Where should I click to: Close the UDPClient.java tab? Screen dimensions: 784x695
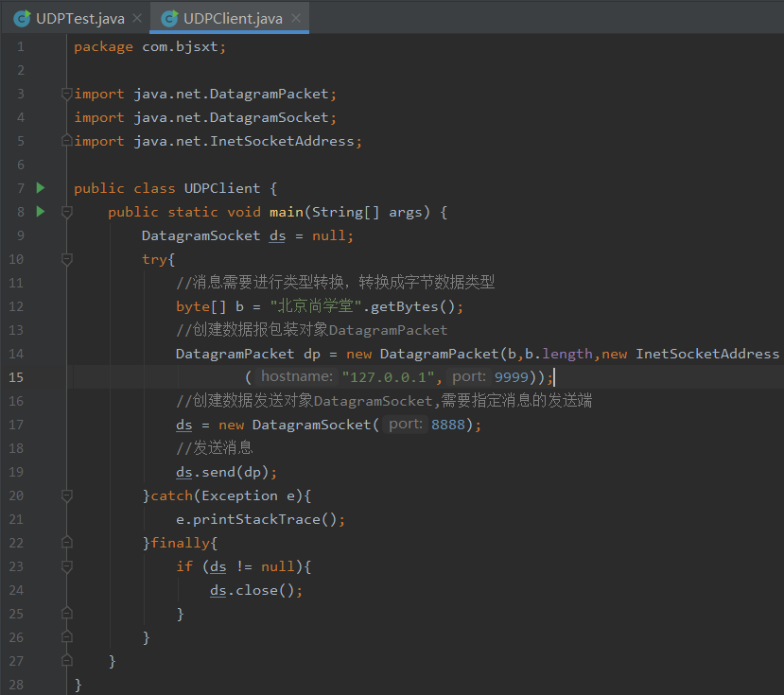(296, 19)
